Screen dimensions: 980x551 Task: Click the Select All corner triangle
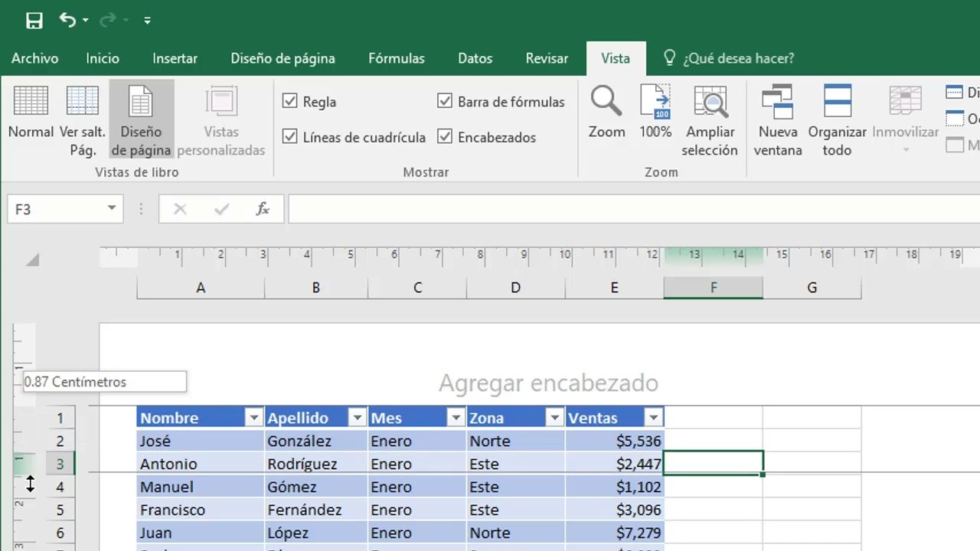pos(31,260)
